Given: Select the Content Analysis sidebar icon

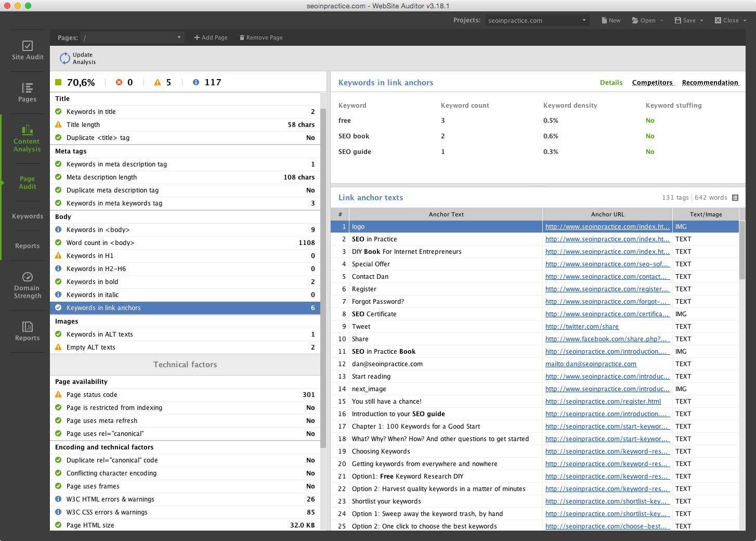Looking at the screenshot, I should click(x=28, y=130).
